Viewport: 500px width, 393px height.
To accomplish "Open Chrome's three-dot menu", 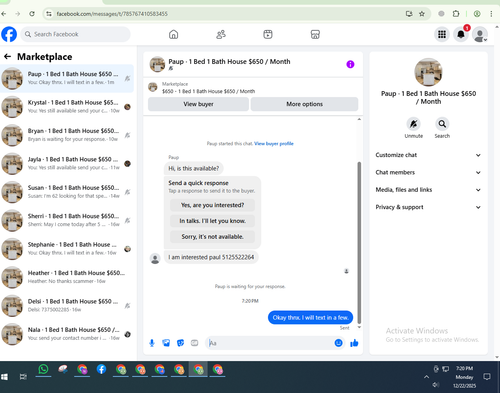I will click(x=491, y=14).
